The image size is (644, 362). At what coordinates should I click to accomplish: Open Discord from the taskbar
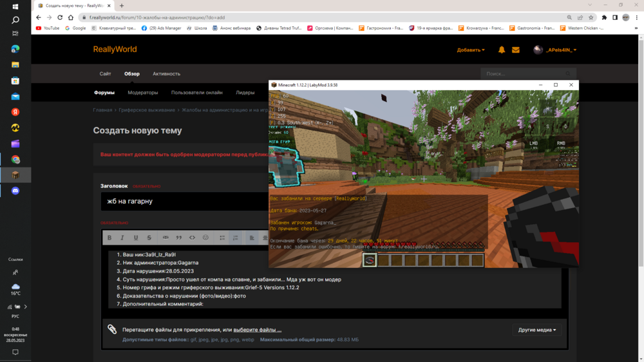(x=15, y=191)
